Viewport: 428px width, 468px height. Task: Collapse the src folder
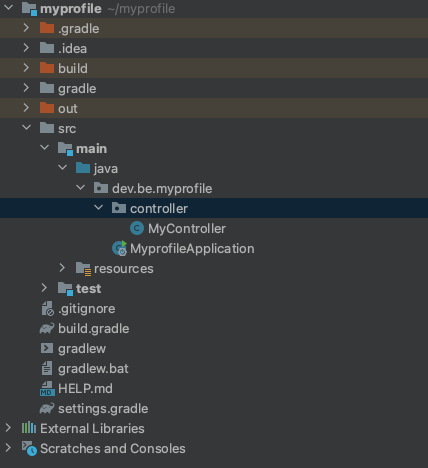pos(26,127)
